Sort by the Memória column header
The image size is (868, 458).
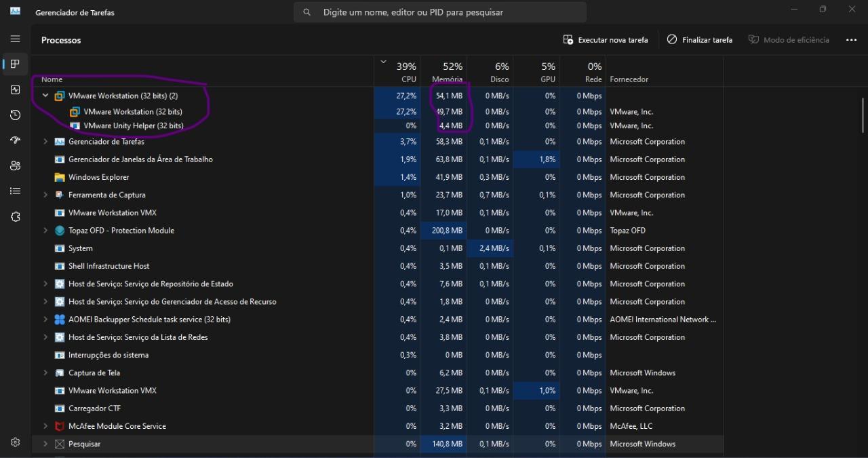pos(443,71)
